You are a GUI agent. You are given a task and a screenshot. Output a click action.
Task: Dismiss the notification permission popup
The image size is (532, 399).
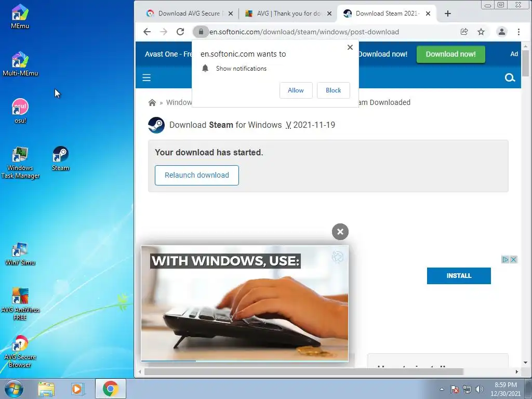click(x=350, y=47)
